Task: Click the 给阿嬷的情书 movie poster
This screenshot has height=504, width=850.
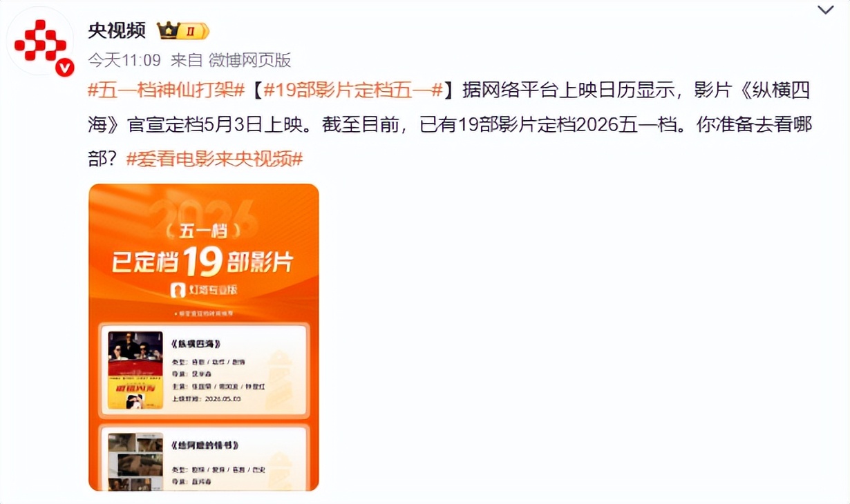Action: 135,461
